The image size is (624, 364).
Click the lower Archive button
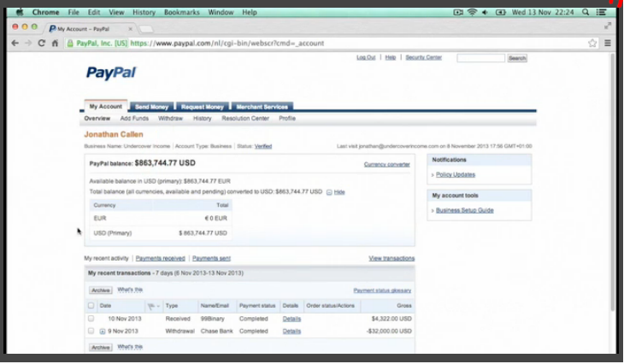pyautogui.click(x=101, y=348)
